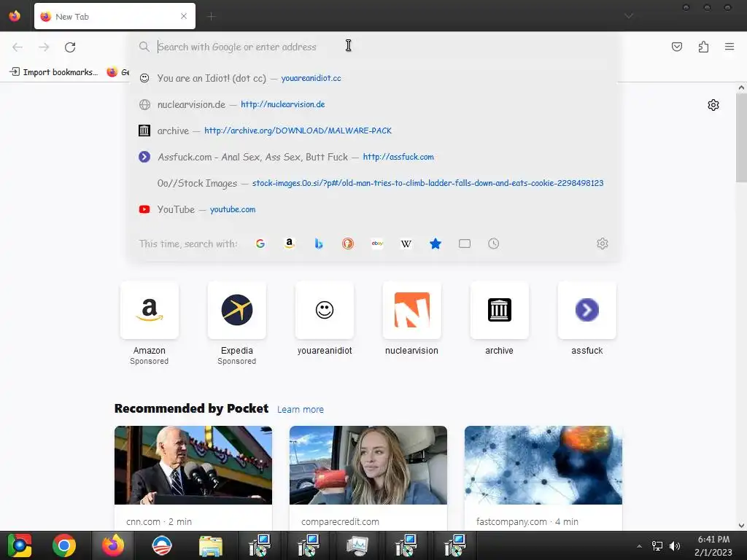Click the page scrollbar down arrow
The height and width of the screenshot is (560, 747).
click(741, 526)
